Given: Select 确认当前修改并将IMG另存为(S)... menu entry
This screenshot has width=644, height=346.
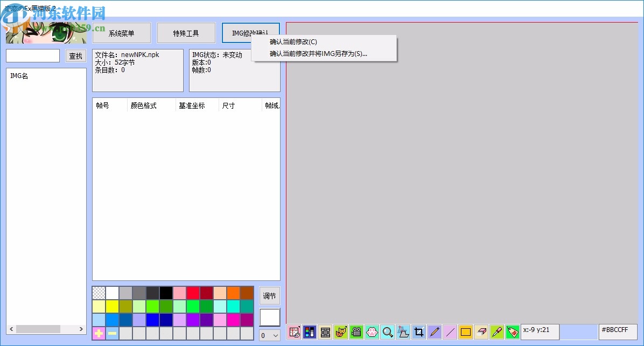Looking at the screenshot, I should click(x=318, y=54).
